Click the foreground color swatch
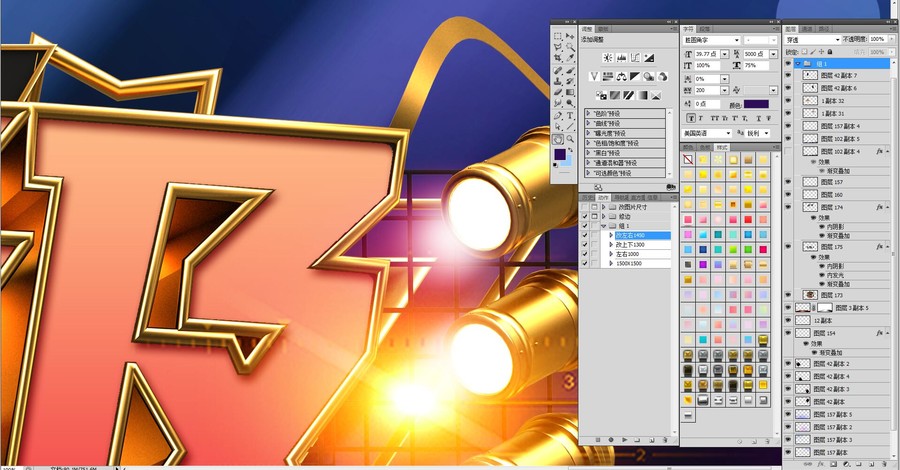900x470 pixels. coord(560,154)
